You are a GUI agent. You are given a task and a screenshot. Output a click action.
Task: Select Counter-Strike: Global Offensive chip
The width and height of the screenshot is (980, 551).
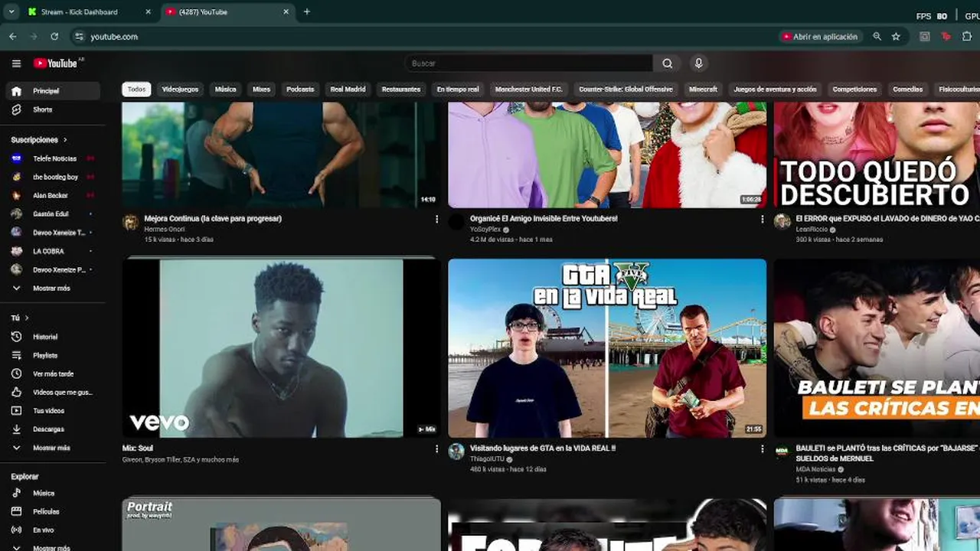click(x=626, y=90)
